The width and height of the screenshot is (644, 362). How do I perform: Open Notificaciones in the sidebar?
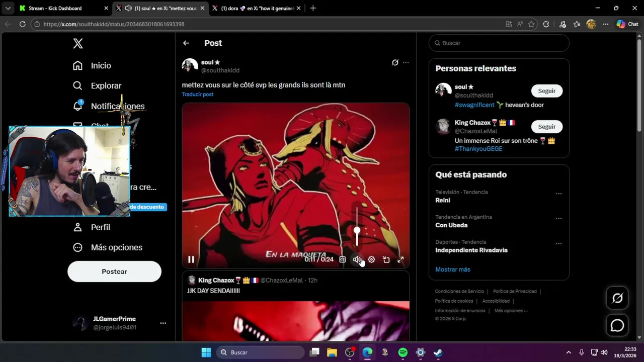[109, 106]
